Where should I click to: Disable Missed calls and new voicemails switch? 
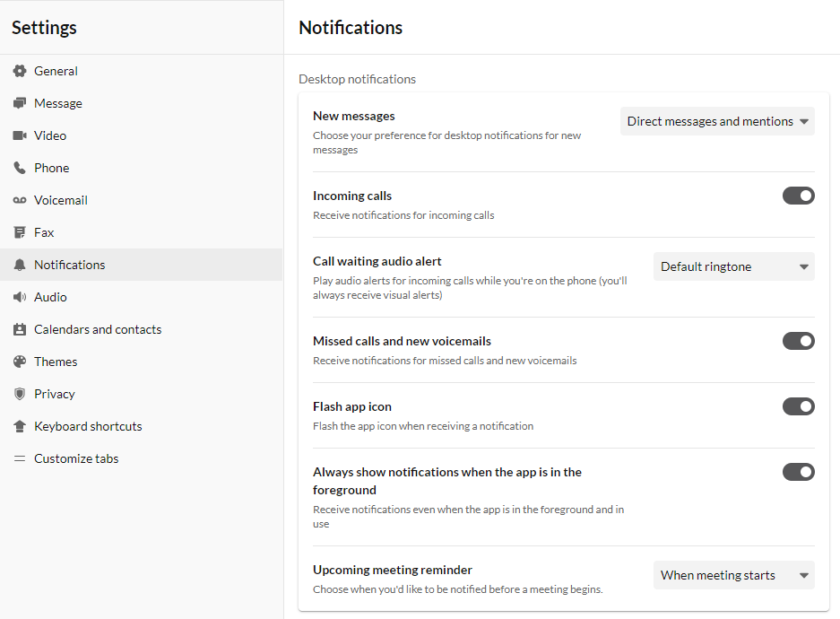pos(798,341)
